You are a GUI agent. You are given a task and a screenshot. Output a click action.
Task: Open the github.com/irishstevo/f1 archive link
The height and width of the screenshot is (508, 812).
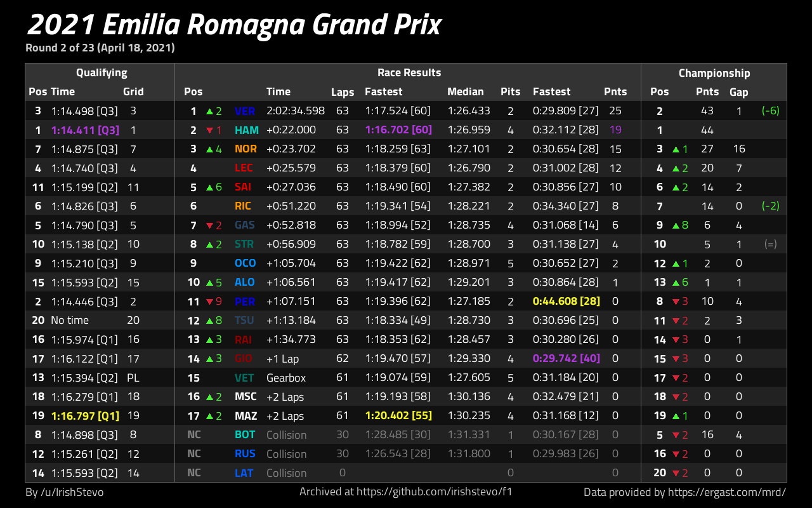[x=435, y=491]
